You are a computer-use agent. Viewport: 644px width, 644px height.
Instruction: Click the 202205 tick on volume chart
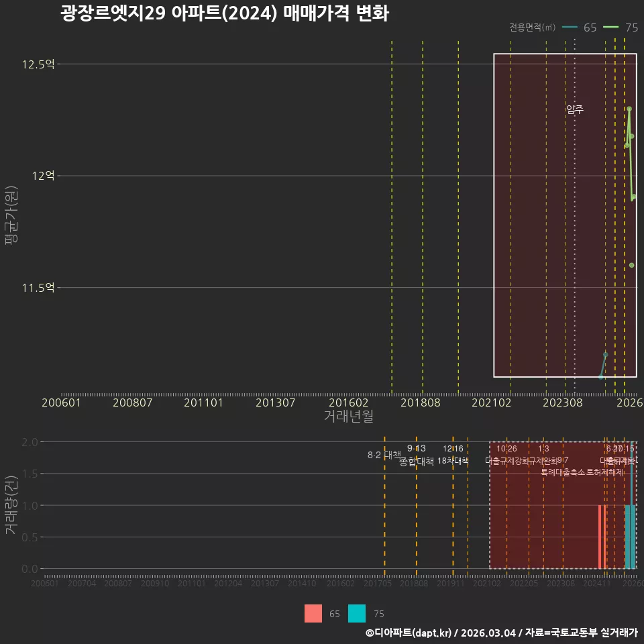tap(524, 583)
